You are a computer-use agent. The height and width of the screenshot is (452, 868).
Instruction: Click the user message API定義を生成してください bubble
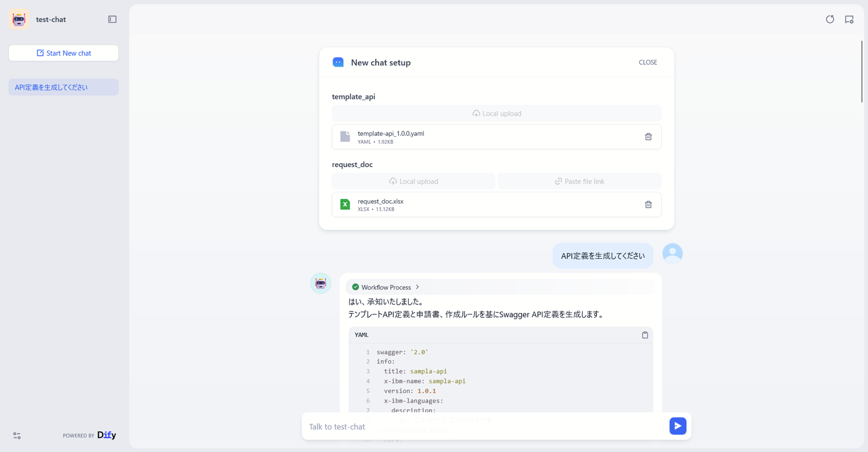click(x=603, y=256)
